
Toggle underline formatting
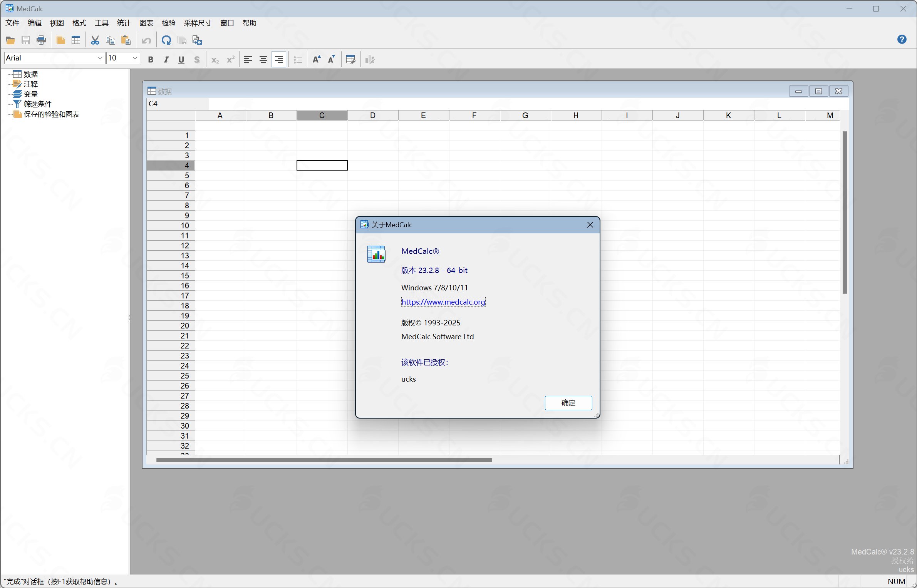tap(181, 60)
